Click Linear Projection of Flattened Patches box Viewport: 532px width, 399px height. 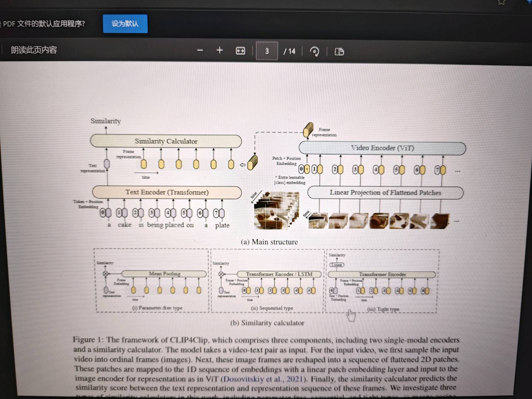point(385,192)
